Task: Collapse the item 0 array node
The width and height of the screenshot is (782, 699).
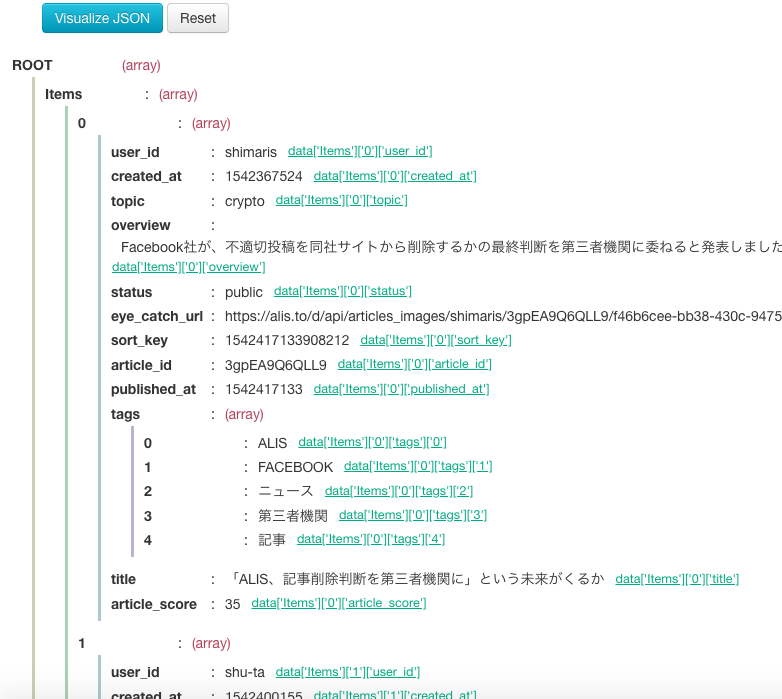Action: [82, 123]
